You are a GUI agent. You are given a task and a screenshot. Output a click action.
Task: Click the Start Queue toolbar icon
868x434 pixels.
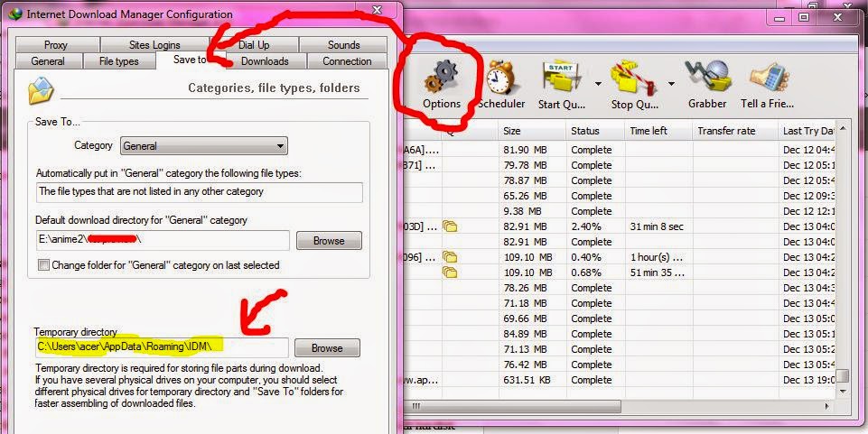[x=561, y=78]
